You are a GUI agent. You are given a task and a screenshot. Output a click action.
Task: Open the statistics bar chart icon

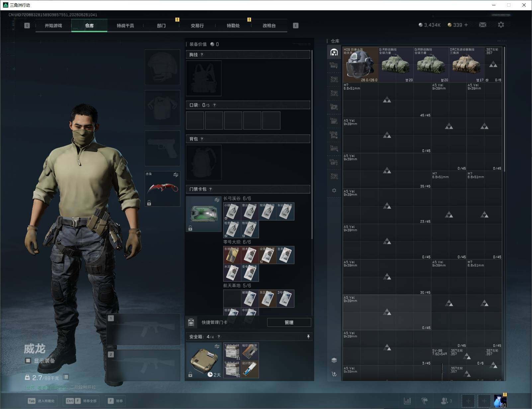(407, 401)
